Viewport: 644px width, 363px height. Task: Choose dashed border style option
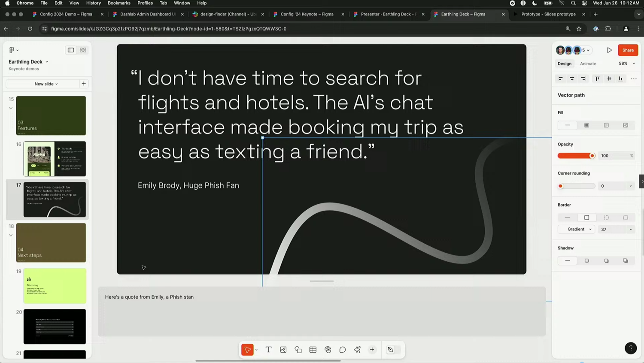606,218
